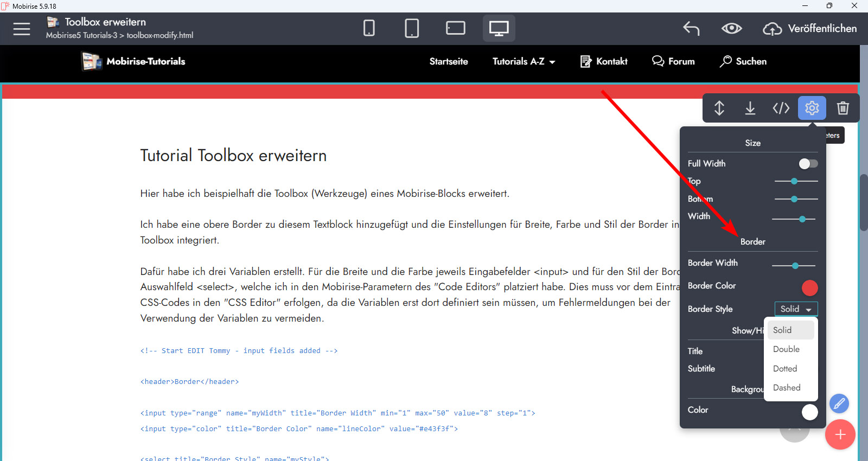
Task: Open the block code editor icon
Action: (x=781, y=108)
